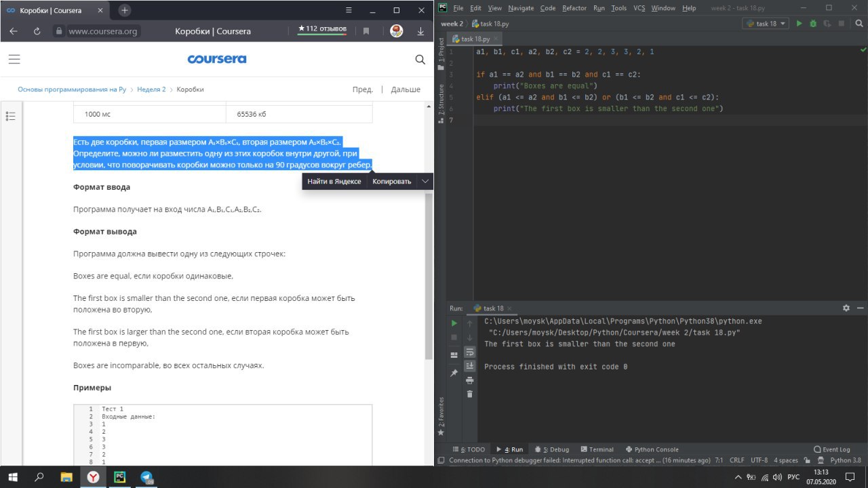Toggle tool window bars icon in status bar
The image size is (868, 488).
(x=441, y=460)
